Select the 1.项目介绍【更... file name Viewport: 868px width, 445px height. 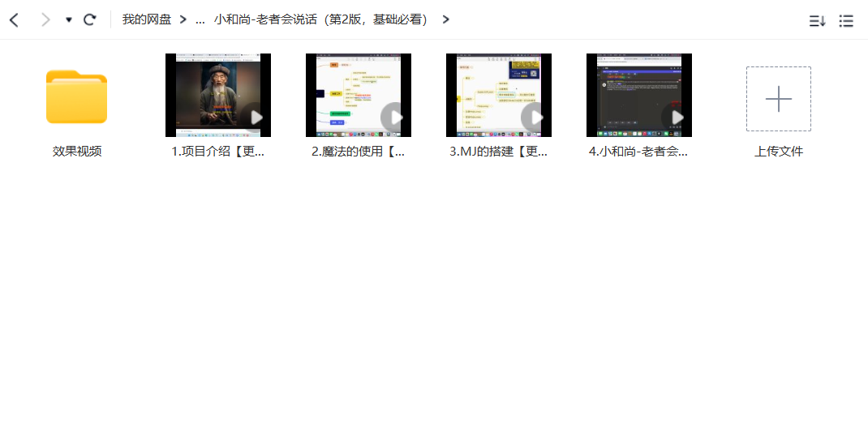pyautogui.click(x=217, y=152)
